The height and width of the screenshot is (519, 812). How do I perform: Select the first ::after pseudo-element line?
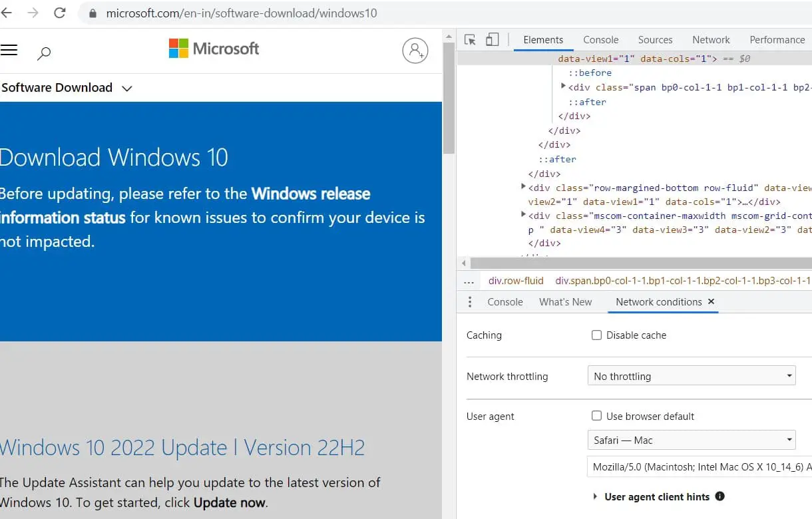587,102
